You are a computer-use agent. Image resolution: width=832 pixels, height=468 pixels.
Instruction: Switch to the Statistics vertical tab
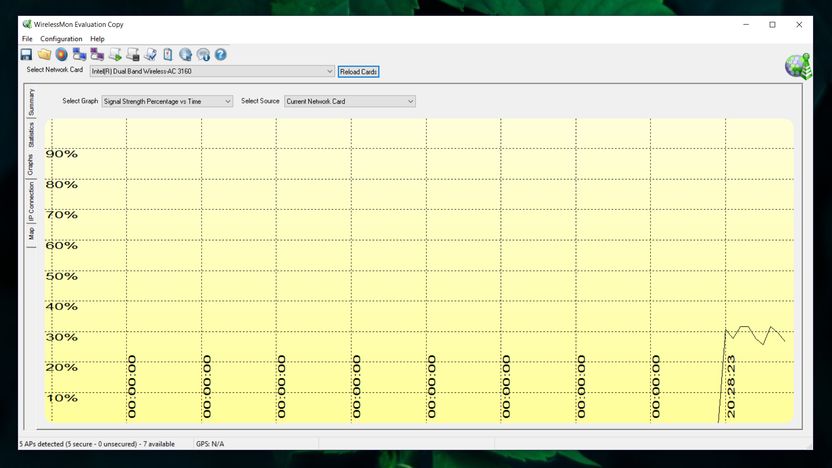31,135
